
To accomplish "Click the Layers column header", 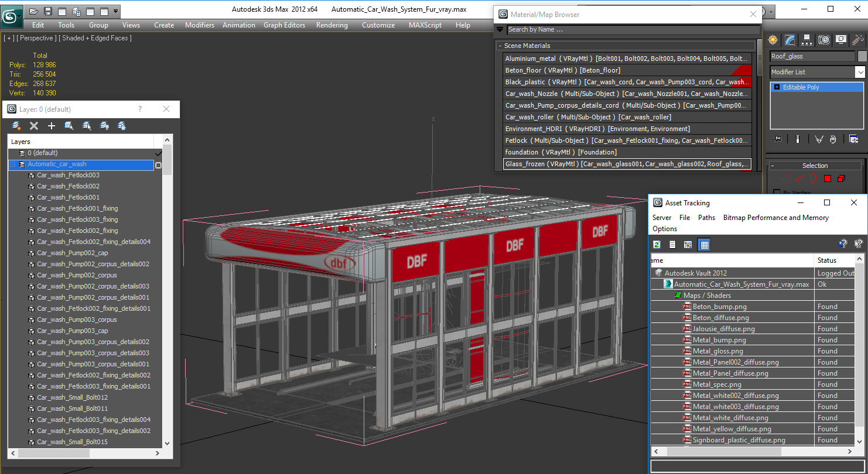I will [81, 142].
